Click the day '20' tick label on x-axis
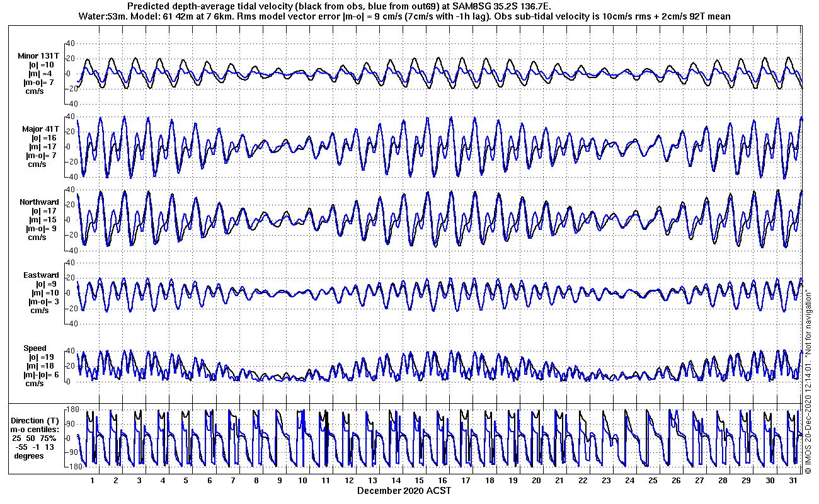Image resolution: width=819 pixels, height=504 pixels. click(x=535, y=480)
